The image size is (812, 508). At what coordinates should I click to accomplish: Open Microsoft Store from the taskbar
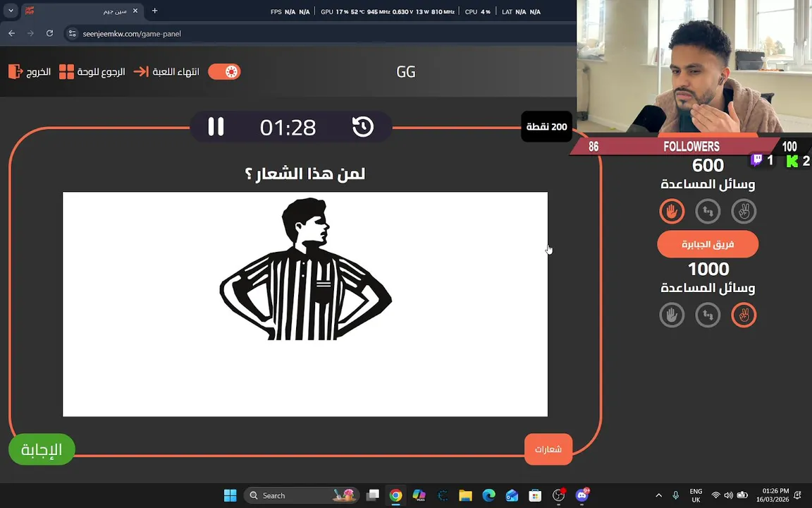point(535,495)
